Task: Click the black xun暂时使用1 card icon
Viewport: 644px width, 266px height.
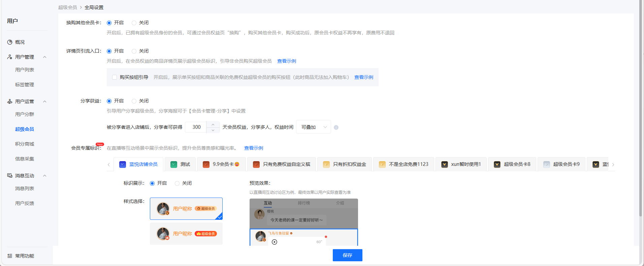Action: tap(445, 165)
